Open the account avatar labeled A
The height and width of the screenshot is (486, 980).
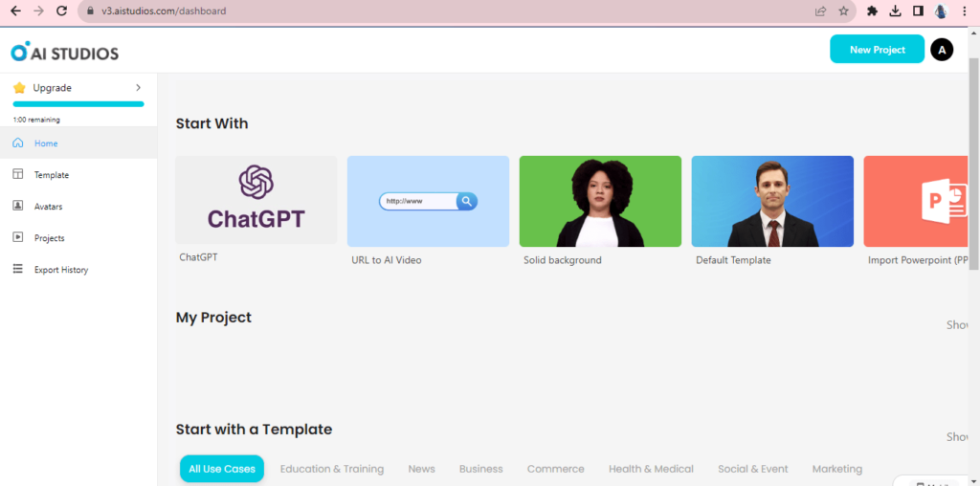[x=942, y=50]
